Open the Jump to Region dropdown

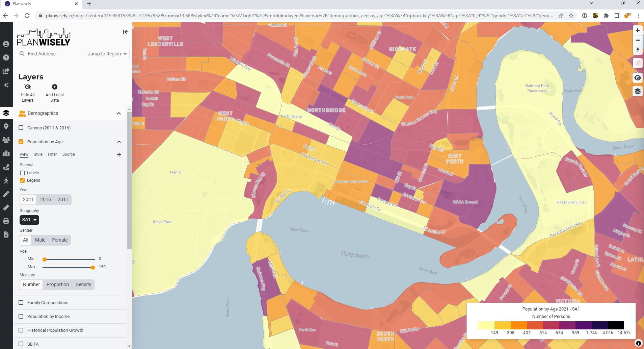tap(107, 54)
